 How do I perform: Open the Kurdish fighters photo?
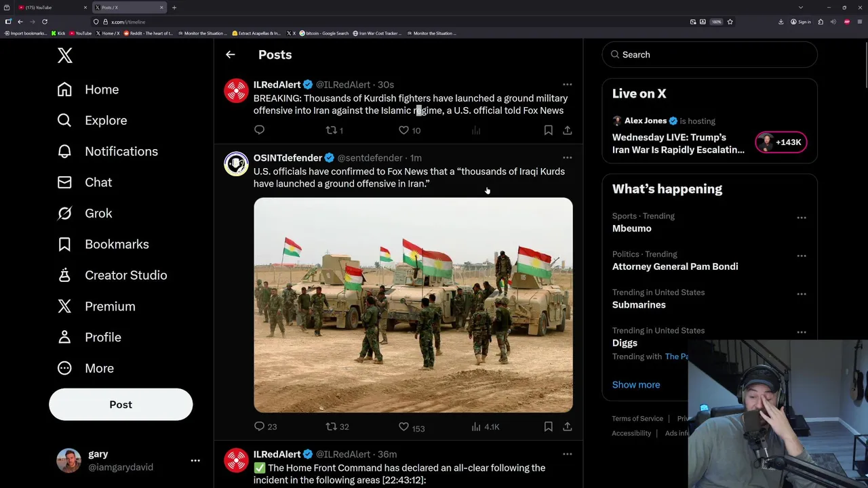tap(413, 305)
